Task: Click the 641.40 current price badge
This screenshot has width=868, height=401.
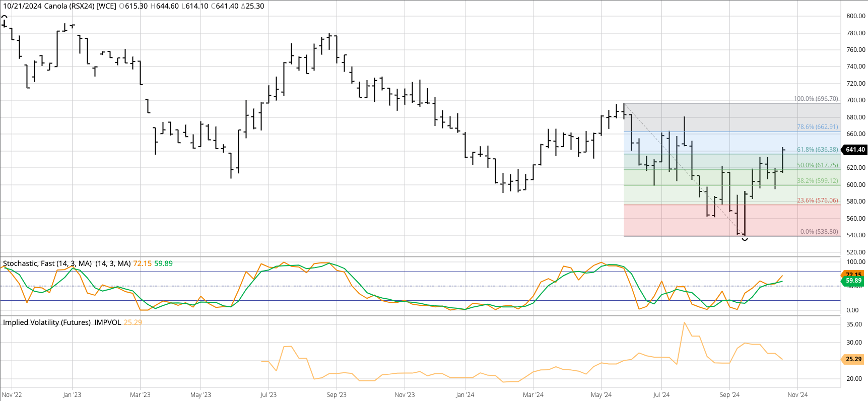Action: point(855,150)
